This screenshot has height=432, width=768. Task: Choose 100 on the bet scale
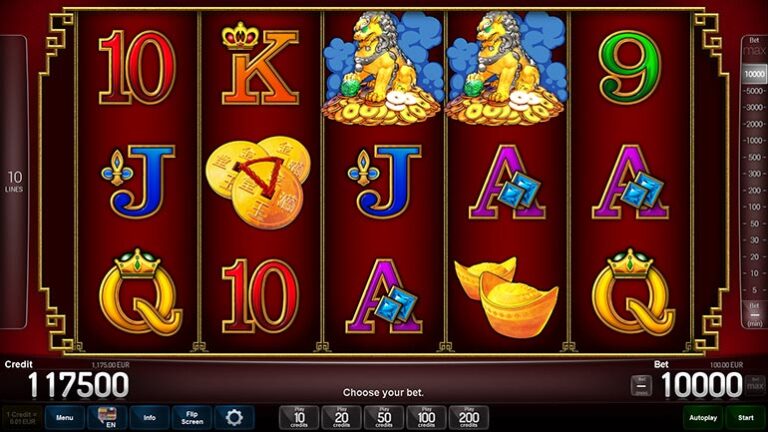coord(754,207)
